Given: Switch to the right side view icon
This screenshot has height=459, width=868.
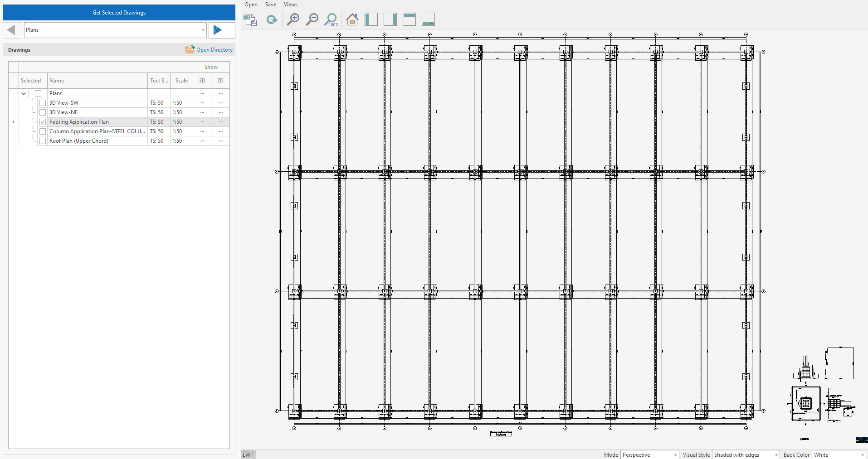Looking at the screenshot, I should [x=390, y=19].
